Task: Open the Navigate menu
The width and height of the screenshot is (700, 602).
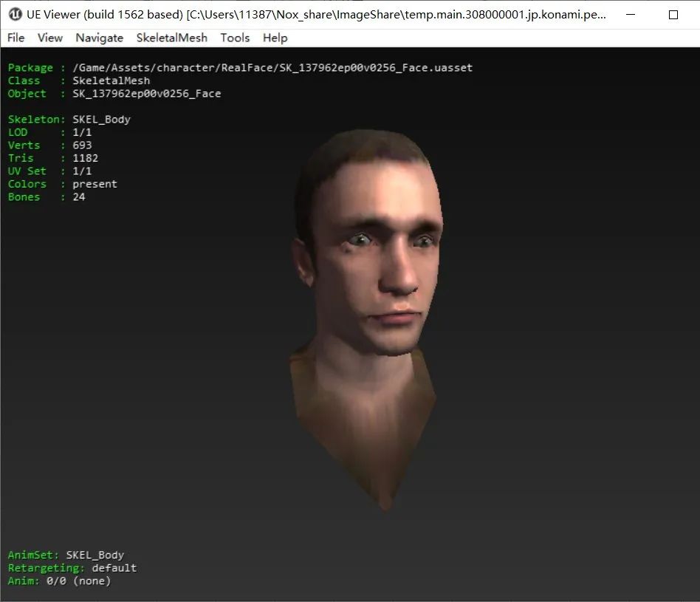Action: pos(100,38)
